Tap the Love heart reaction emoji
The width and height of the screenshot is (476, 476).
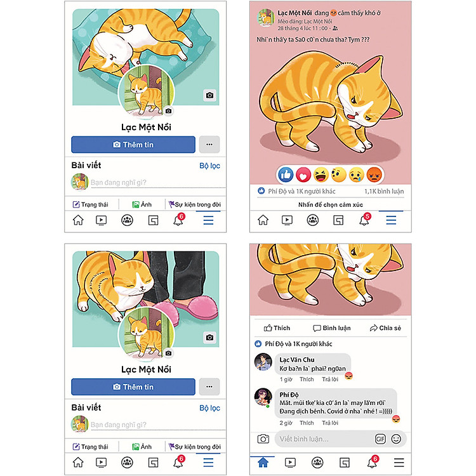point(303,175)
